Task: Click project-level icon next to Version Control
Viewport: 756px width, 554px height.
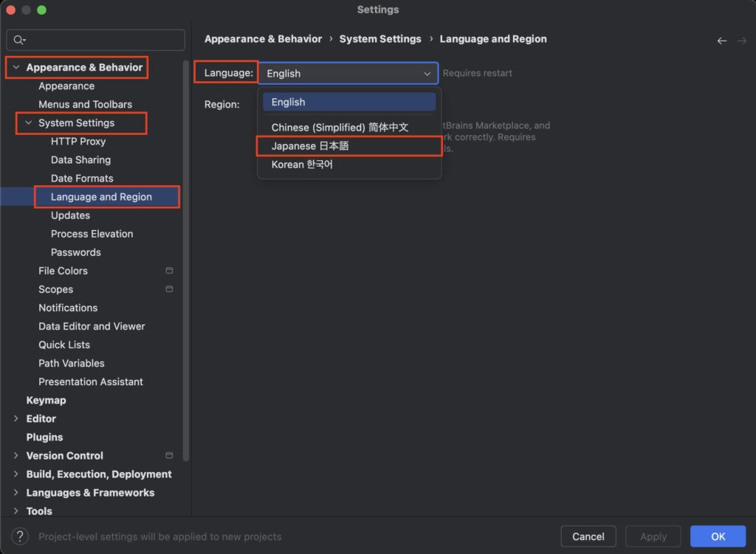Action: [169, 455]
